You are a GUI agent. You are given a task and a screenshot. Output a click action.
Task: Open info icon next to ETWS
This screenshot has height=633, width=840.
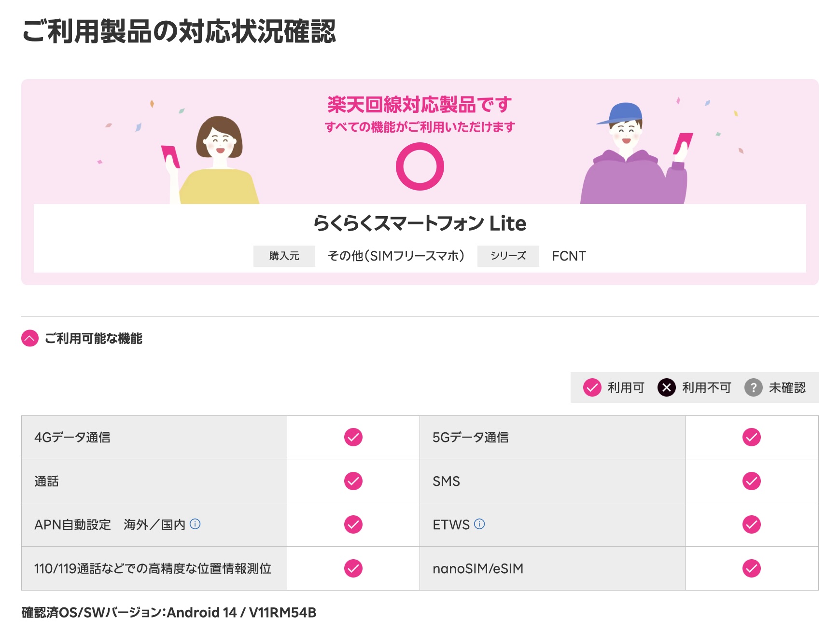479,524
